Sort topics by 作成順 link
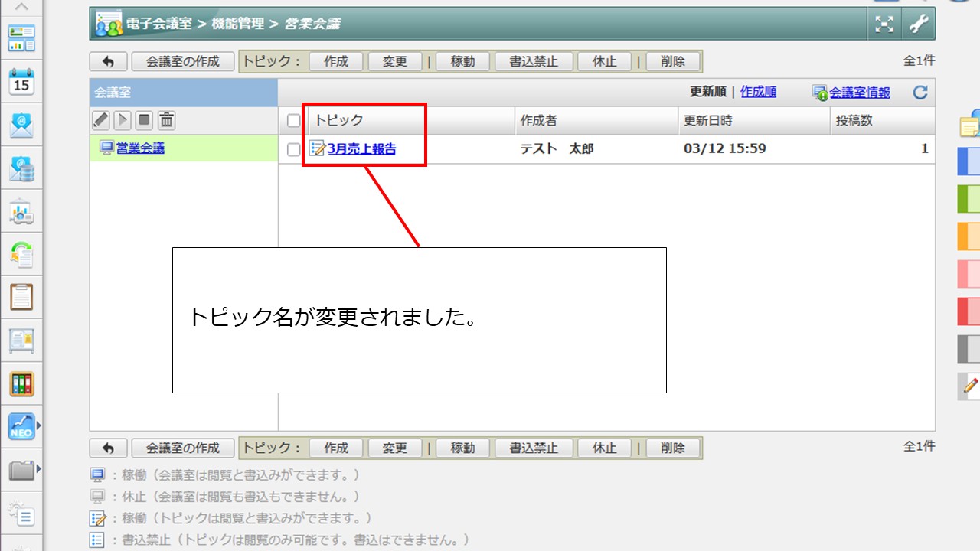This screenshot has width=980, height=551. (x=758, y=92)
